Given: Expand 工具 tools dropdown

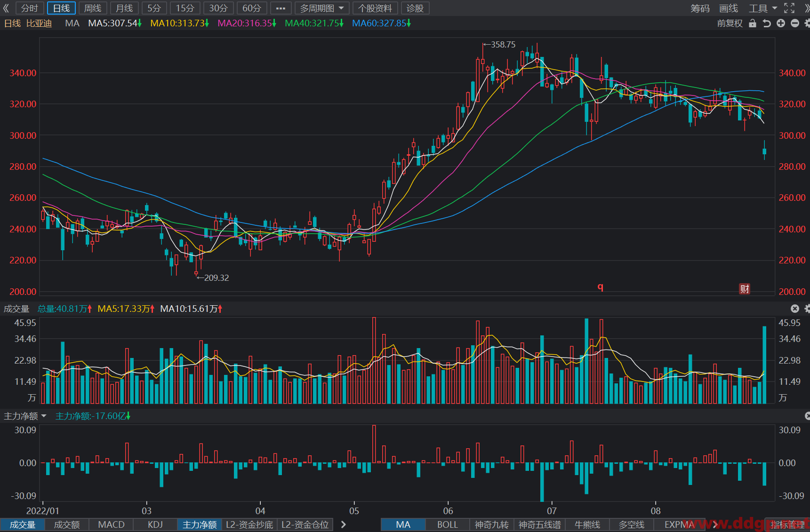Looking at the screenshot, I should coord(763,8).
